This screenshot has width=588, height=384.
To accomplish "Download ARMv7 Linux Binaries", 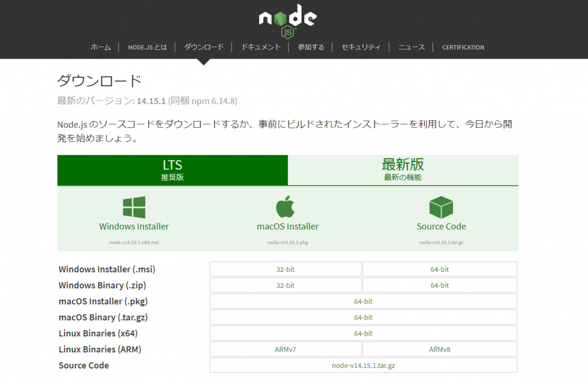I will [285, 350].
